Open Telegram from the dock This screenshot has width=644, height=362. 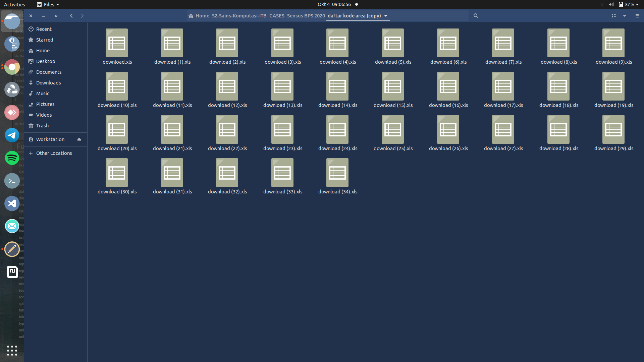pos(12,135)
